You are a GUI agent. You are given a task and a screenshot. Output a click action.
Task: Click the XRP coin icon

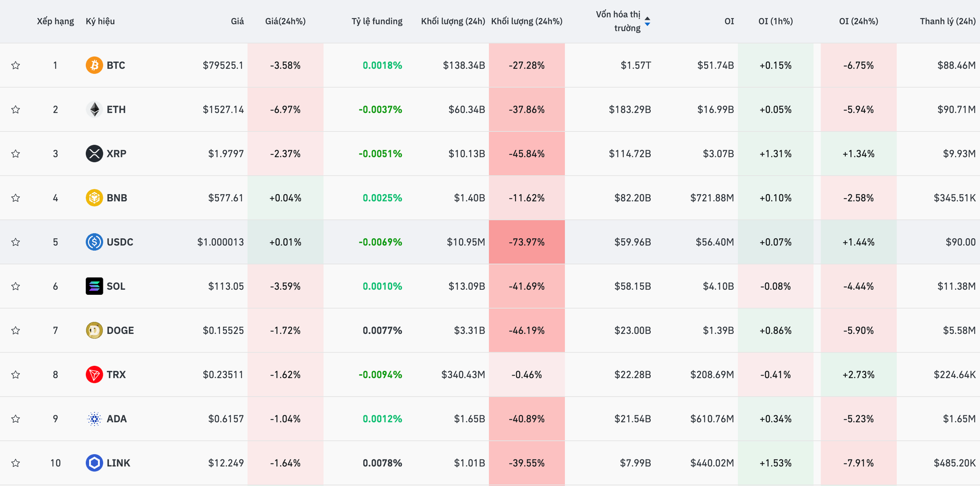click(94, 153)
